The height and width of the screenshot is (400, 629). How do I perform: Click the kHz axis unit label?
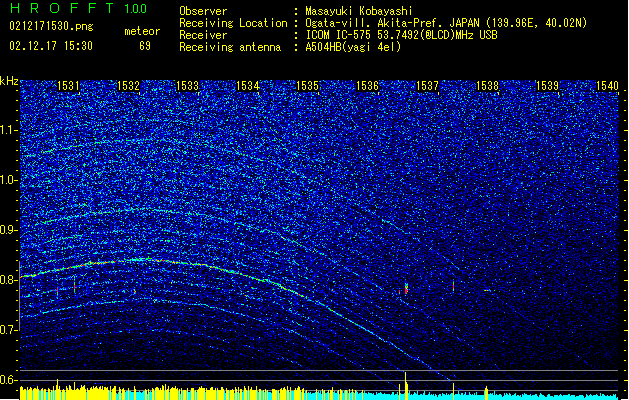[9, 81]
